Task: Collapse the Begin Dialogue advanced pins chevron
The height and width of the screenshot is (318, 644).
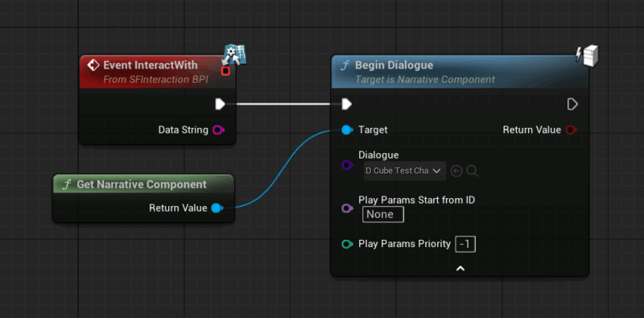Action: (x=460, y=269)
